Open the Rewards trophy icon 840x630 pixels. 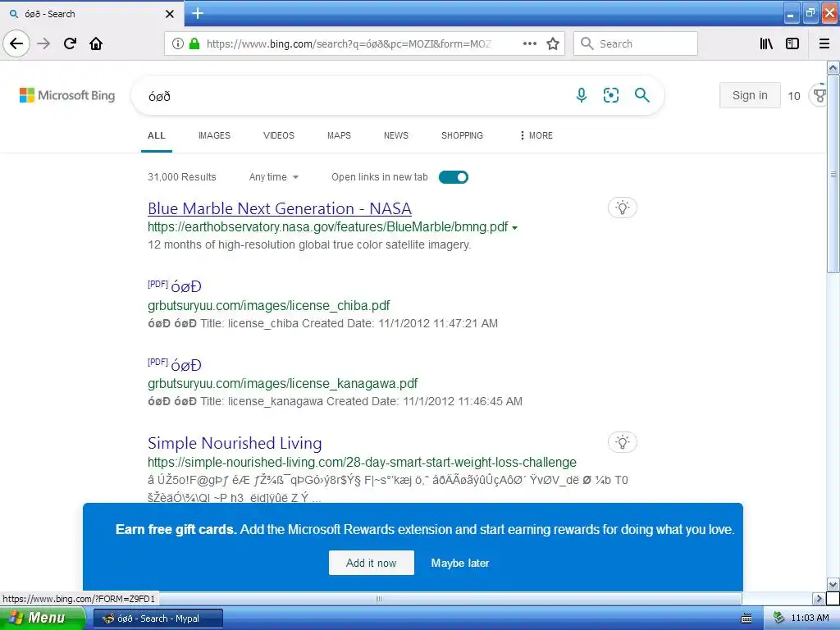click(819, 95)
